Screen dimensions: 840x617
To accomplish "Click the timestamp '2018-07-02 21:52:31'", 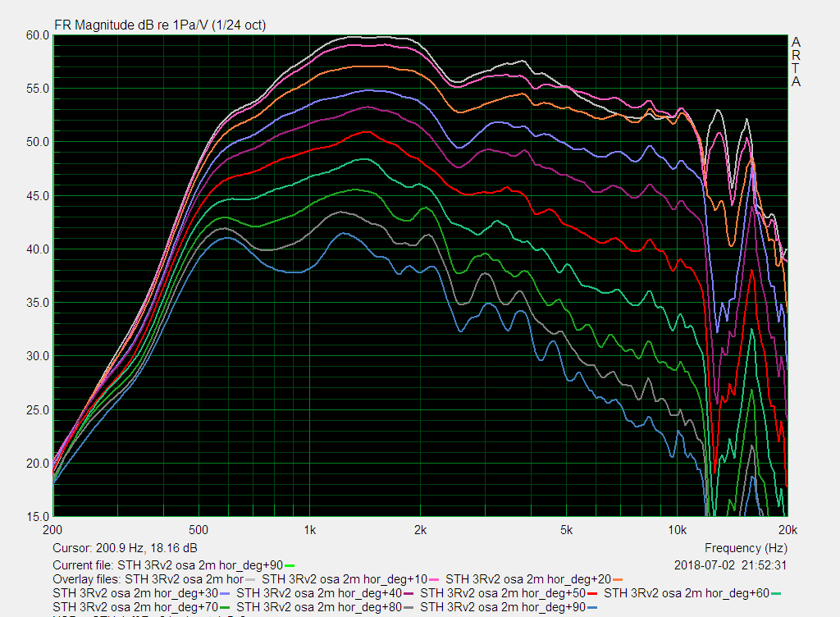I will 730,565.
